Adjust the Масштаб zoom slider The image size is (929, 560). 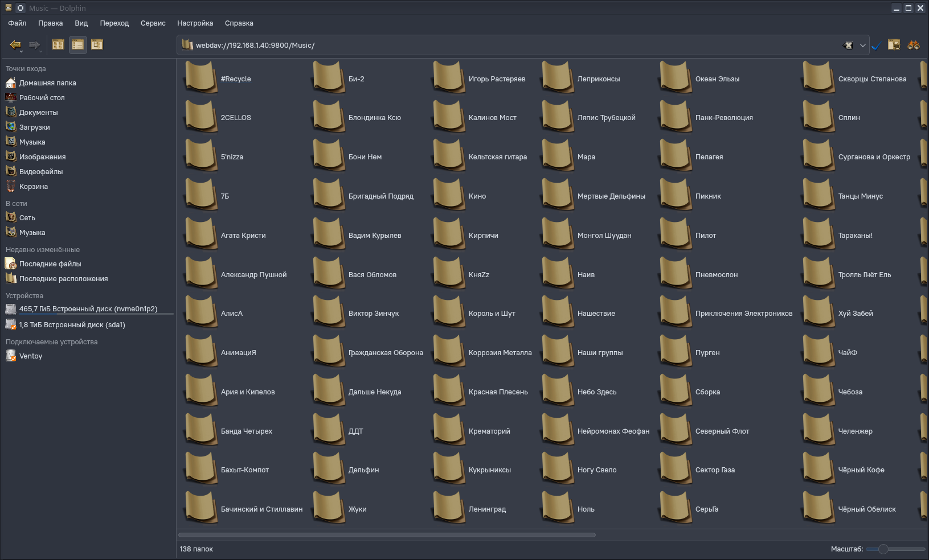pyautogui.click(x=883, y=549)
